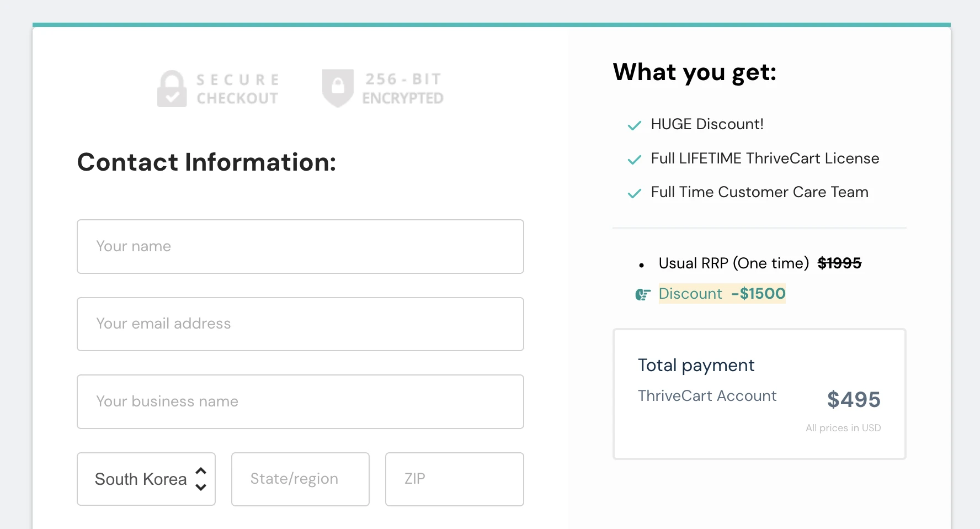Click the 'Total payment' label
Viewport: 980px width, 529px height.
coord(696,366)
